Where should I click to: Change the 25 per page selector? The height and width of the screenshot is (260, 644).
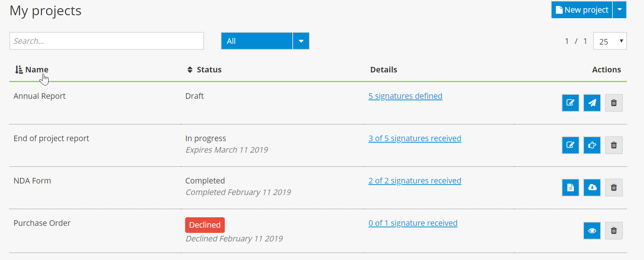tap(609, 41)
